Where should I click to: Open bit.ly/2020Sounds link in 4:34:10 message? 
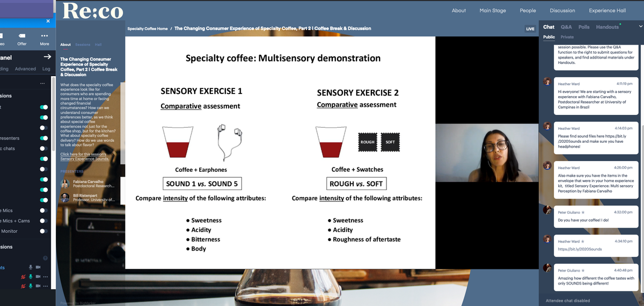click(580, 249)
